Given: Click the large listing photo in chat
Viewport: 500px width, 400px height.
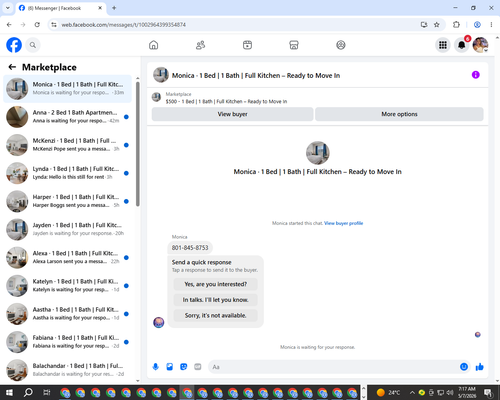Looking at the screenshot, I should point(318,153).
